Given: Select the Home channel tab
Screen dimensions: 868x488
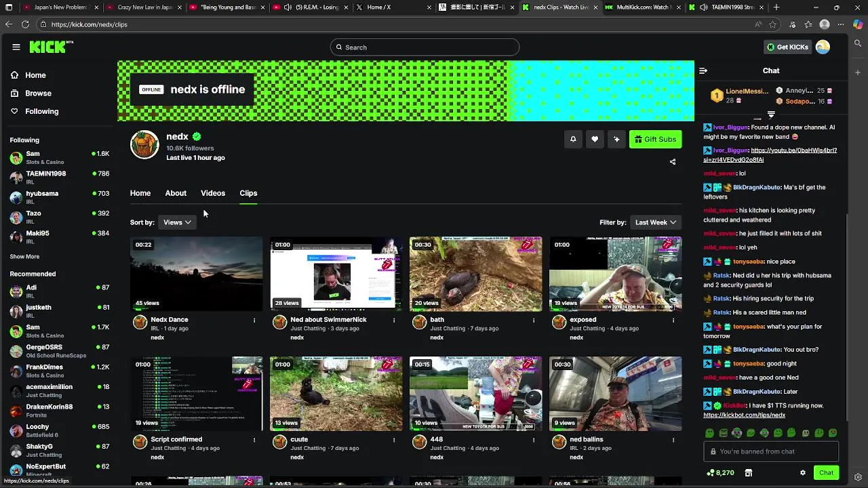Looking at the screenshot, I should (x=140, y=193).
